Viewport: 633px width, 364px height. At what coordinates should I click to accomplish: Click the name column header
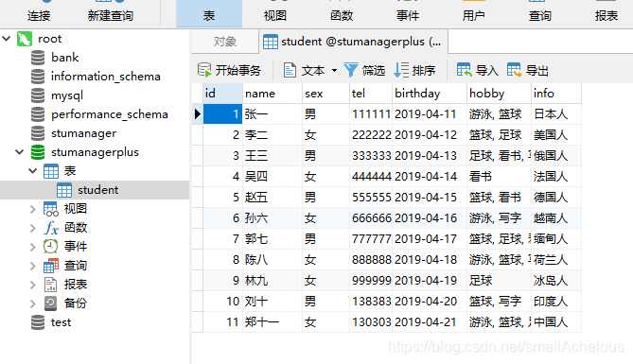point(273,94)
